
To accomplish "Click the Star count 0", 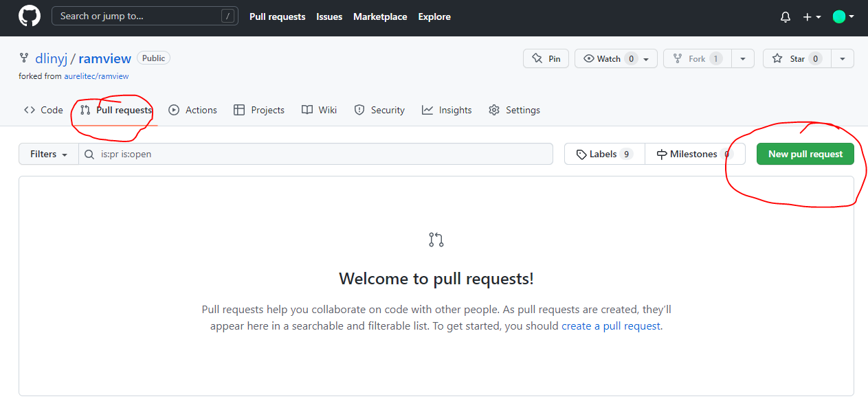I will [816, 59].
